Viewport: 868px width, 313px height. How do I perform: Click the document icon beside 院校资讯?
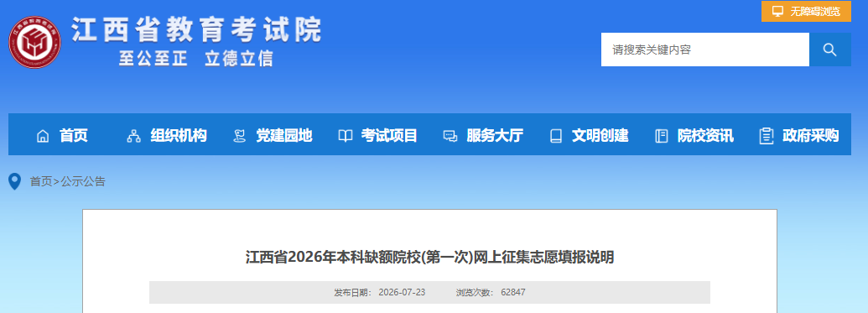[661, 136]
